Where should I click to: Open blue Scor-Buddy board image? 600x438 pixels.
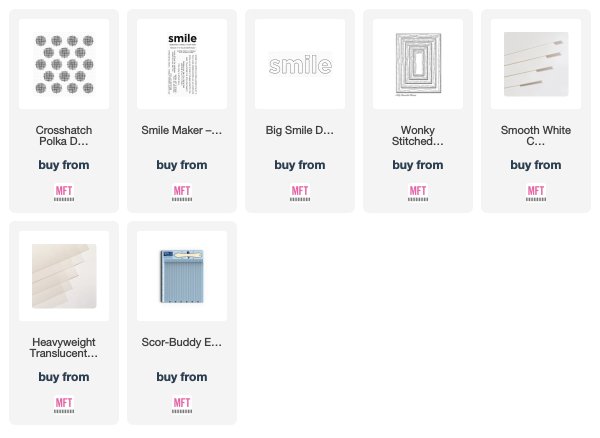tap(182, 276)
